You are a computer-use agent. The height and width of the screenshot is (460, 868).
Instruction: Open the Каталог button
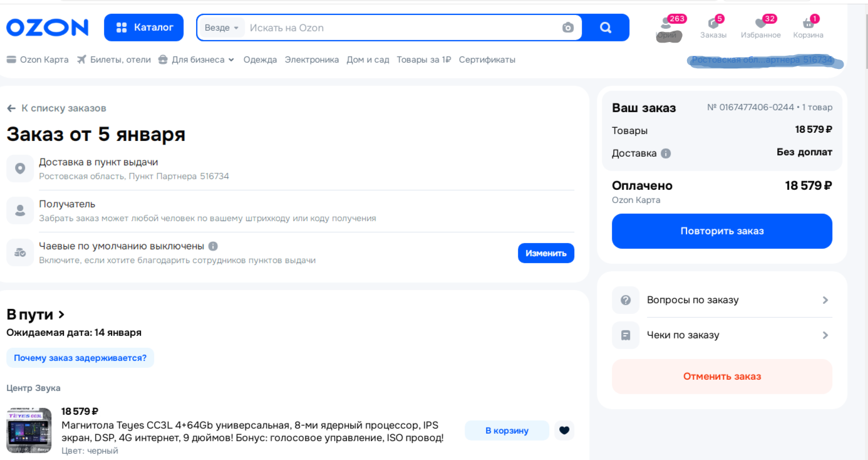[x=144, y=28]
